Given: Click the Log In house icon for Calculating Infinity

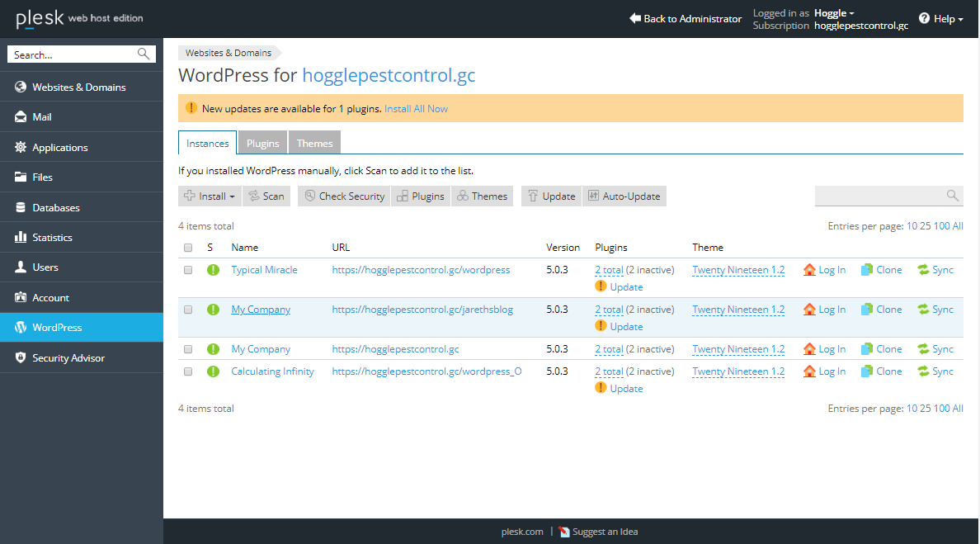Looking at the screenshot, I should coord(809,371).
